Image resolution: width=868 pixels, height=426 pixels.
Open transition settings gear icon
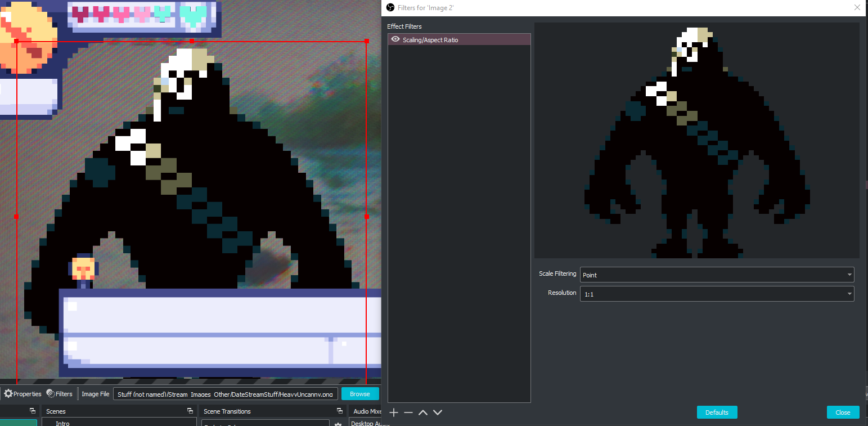click(x=338, y=424)
